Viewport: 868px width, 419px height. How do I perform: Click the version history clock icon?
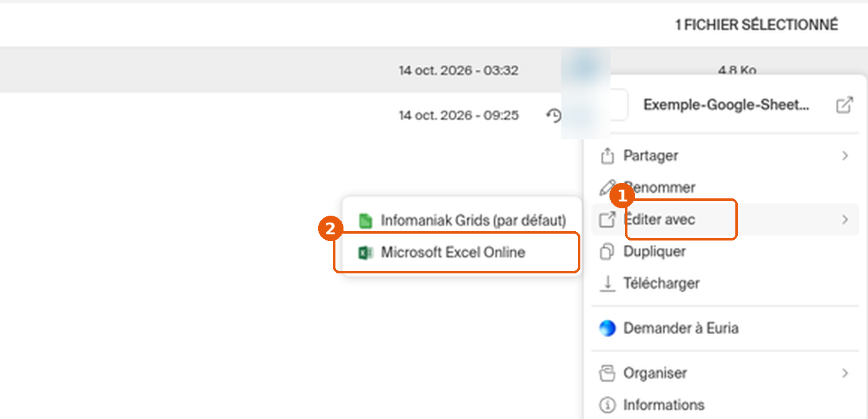coord(554,115)
